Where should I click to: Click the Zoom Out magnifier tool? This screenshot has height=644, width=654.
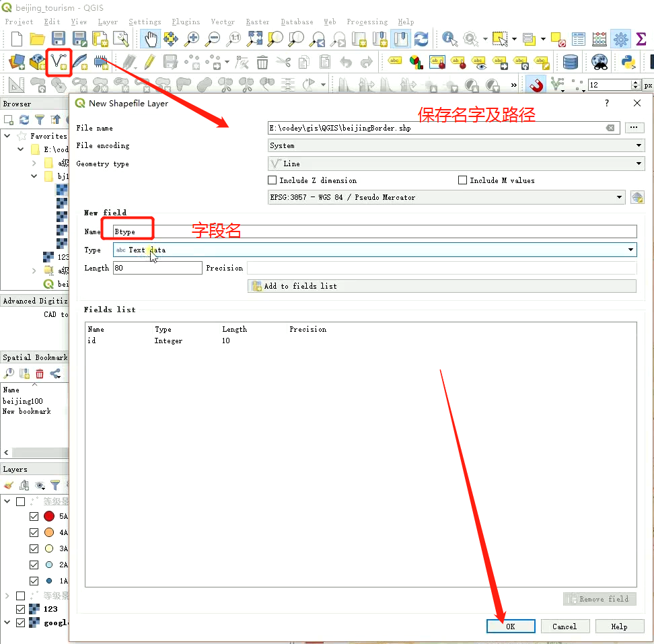213,39
